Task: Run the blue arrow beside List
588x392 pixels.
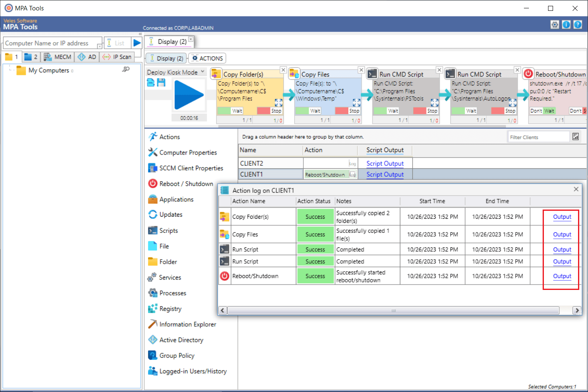Action: click(137, 43)
